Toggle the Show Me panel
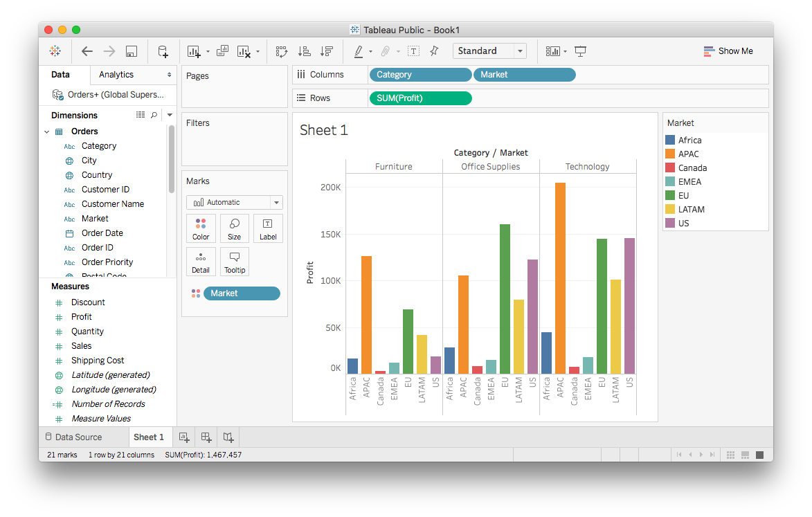Viewport: 812px width, 517px height. point(728,51)
